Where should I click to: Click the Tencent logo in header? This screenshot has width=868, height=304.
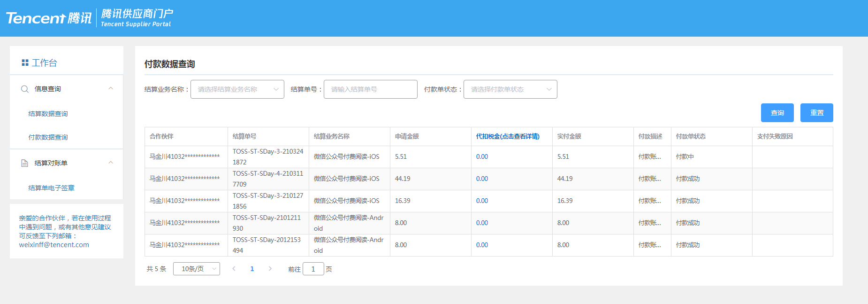click(x=49, y=18)
